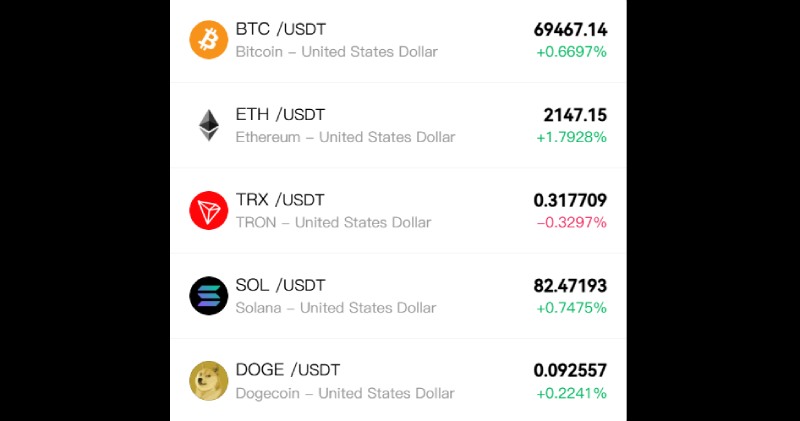Select the TRX /USDT pair label
800x421 pixels.
coord(280,200)
